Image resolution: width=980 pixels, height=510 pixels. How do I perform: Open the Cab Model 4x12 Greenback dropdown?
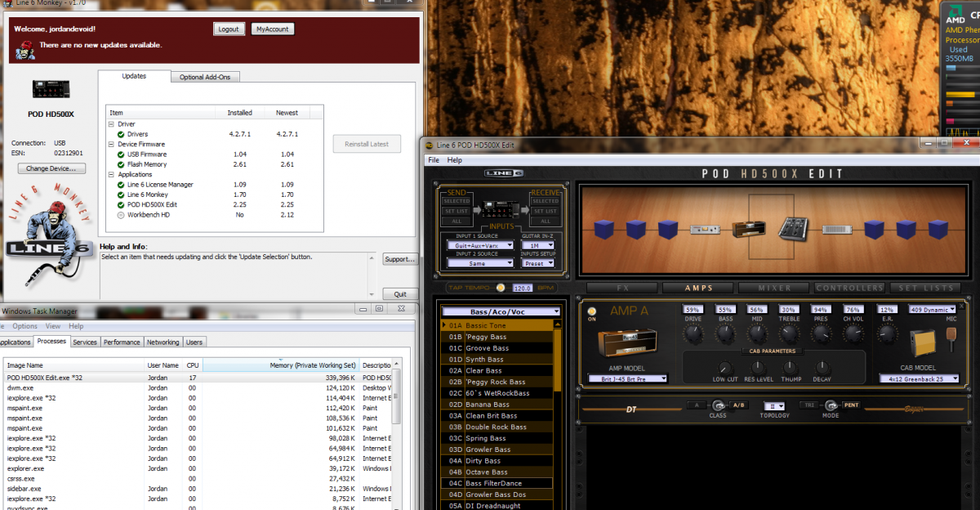(919, 378)
